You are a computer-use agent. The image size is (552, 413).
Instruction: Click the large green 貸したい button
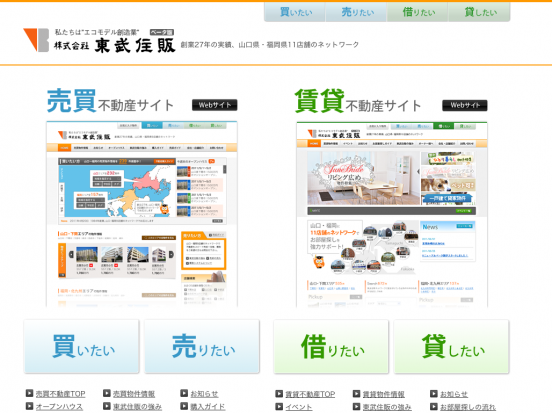click(x=451, y=347)
